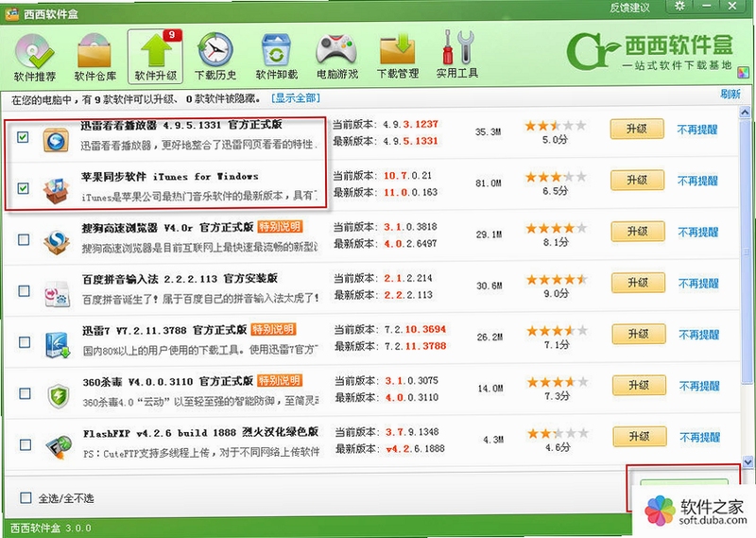Open 反馈建议 feedback link

[629, 8]
